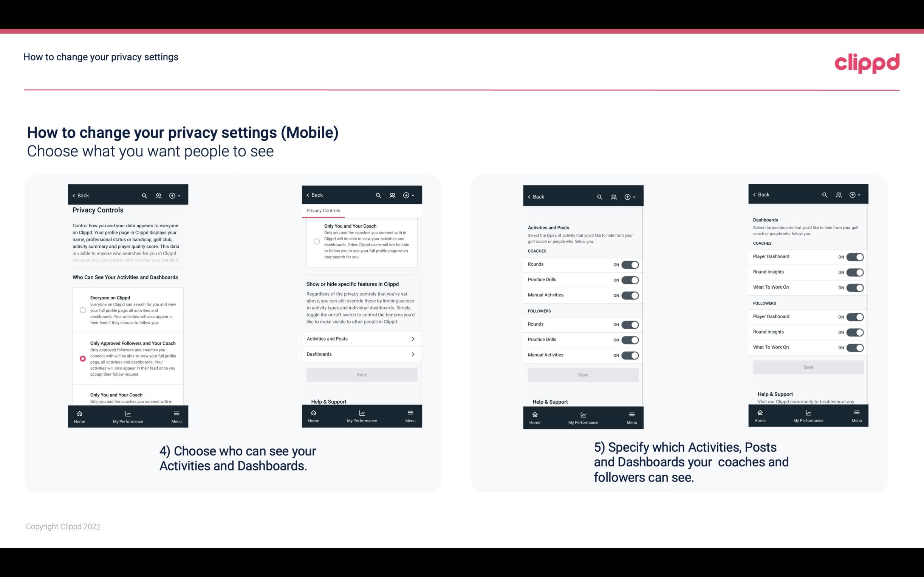This screenshot has height=577, width=924.
Task: Toggle Player Dashboard OFF for Followers
Action: point(855,316)
